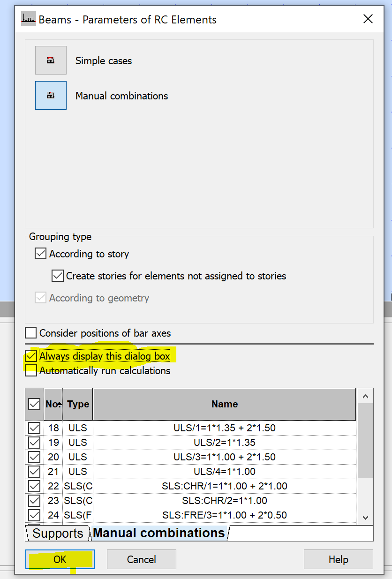This screenshot has height=579, width=392.
Task: Dismiss the dialog using Cancel
Action: [x=141, y=559]
